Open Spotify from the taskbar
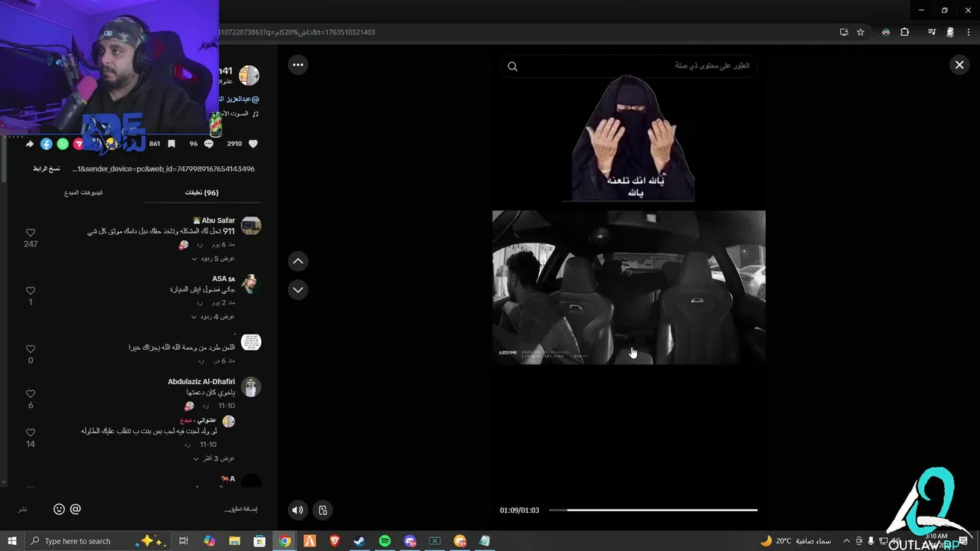 (384, 541)
